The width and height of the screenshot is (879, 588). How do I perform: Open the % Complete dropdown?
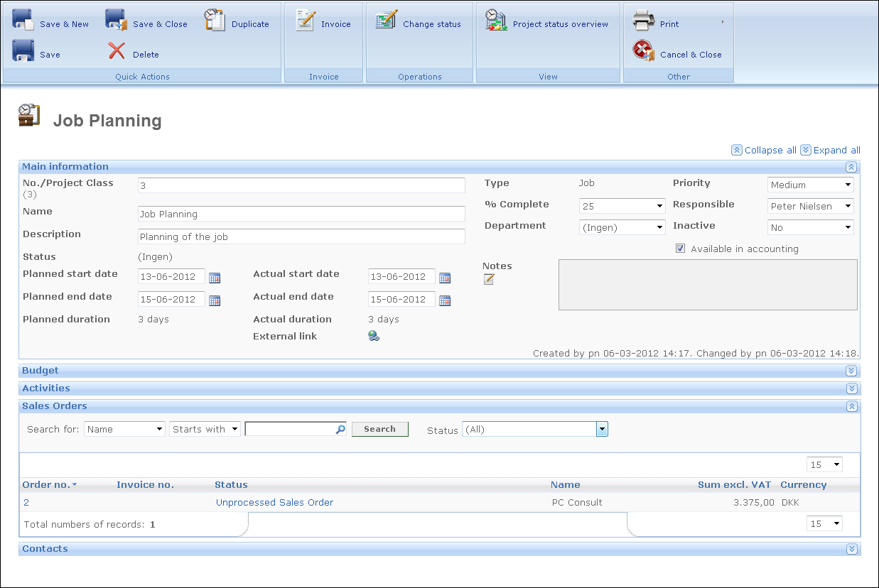[x=622, y=206]
